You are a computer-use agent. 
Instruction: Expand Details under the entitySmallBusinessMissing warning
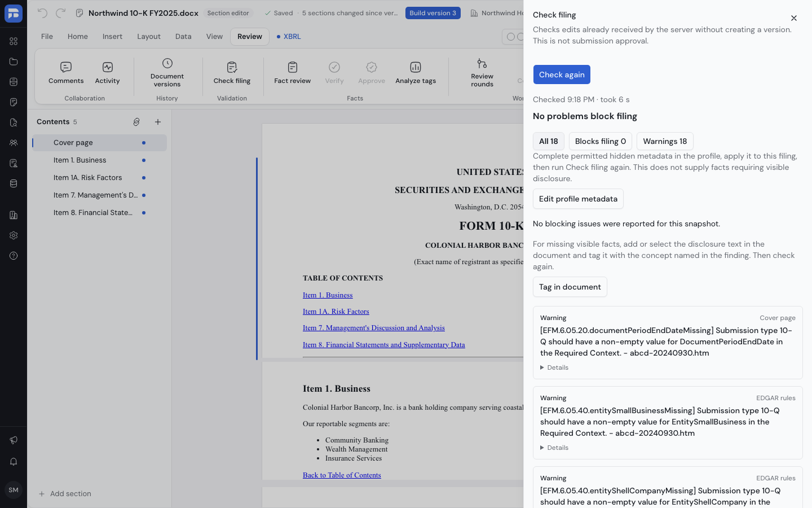pyautogui.click(x=554, y=448)
